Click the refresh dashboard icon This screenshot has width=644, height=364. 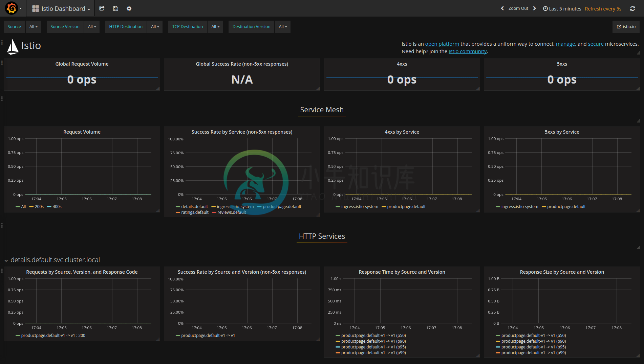(x=632, y=8)
